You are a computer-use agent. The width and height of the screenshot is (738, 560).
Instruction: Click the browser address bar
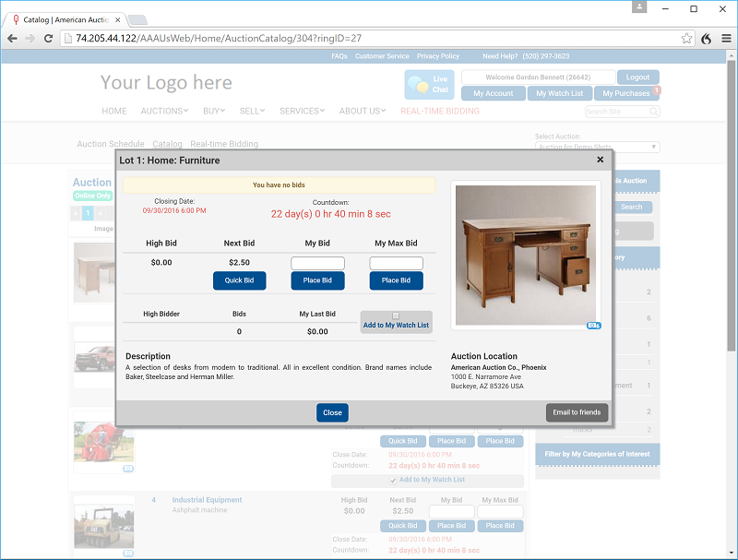click(x=376, y=39)
